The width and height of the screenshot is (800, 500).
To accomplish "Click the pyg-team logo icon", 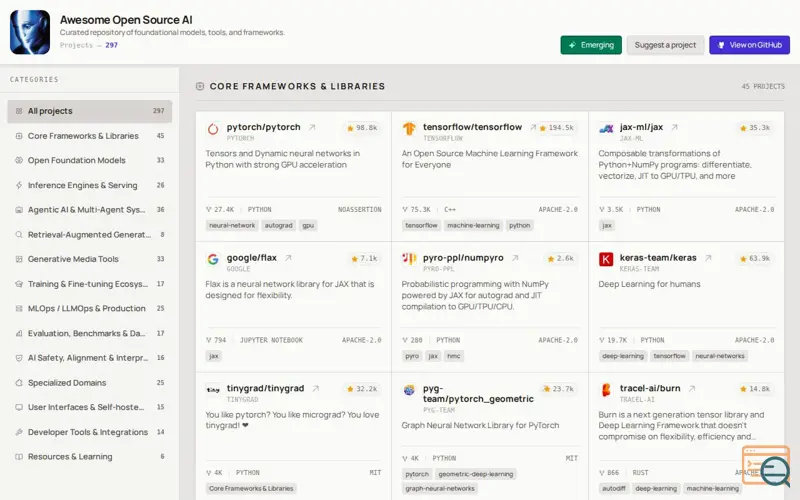I will 409,390.
